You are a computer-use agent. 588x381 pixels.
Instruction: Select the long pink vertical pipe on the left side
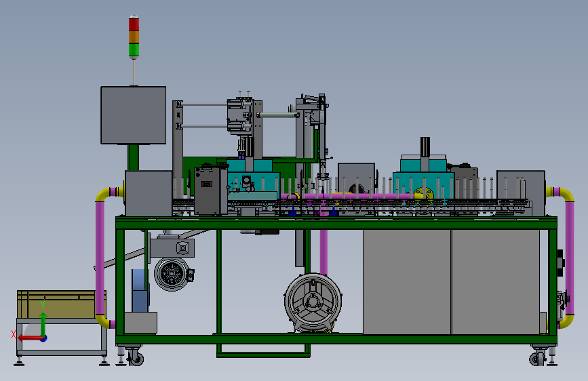point(100,258)
